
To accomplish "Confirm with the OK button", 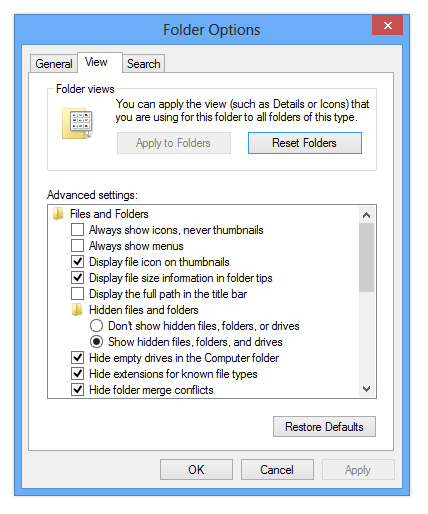I will [x=196, y=470].
